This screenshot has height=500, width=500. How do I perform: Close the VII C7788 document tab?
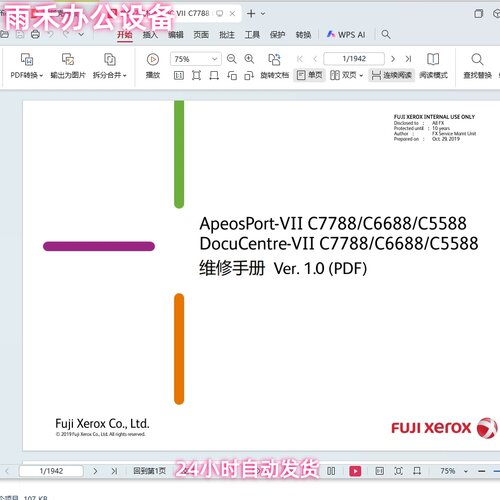[232, 14]
